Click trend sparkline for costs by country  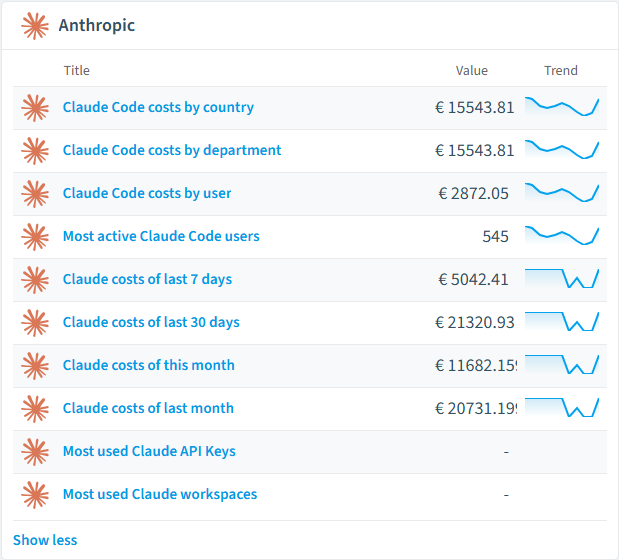click(x=562, y=107)
